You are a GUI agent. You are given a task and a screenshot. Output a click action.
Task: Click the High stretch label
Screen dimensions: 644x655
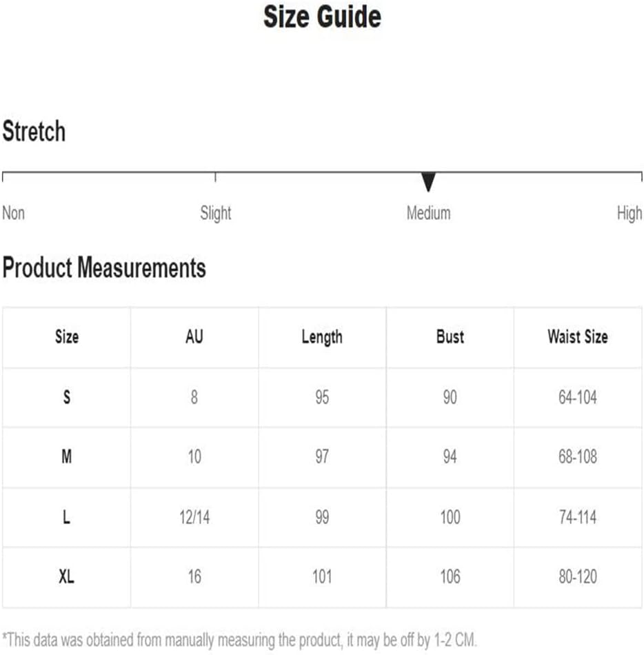(x=630, y=214)
